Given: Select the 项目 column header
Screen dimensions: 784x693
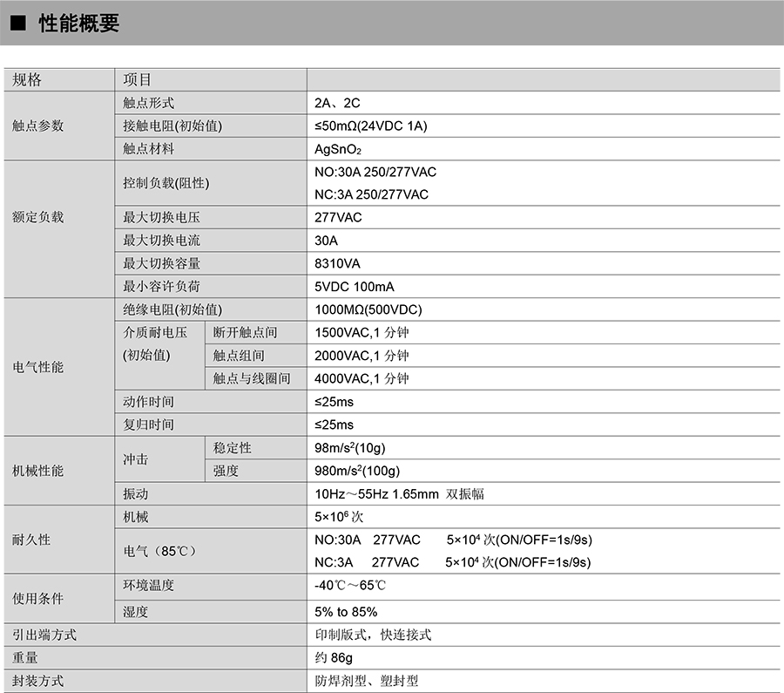Looking at the screenshot, I should pos(138,80).
